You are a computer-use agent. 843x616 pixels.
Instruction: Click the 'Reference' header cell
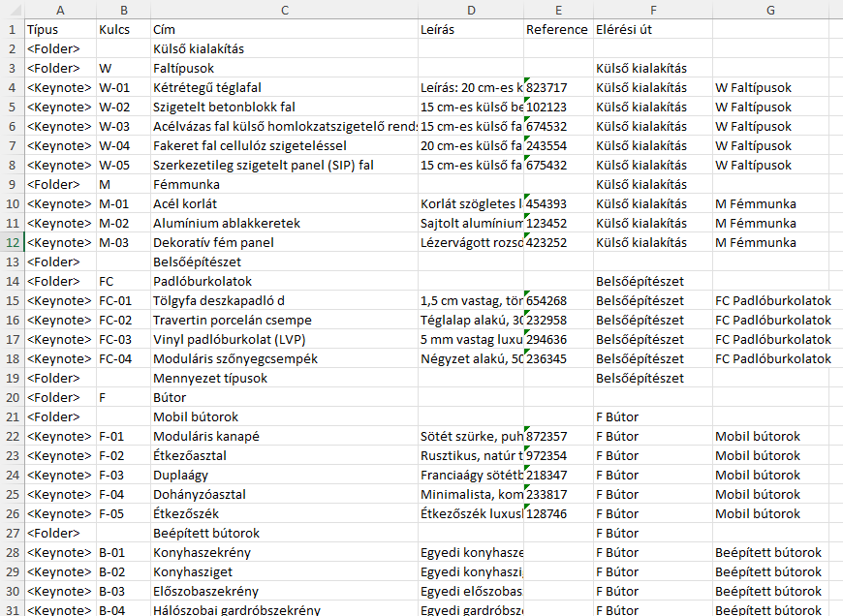pos(558,29)
